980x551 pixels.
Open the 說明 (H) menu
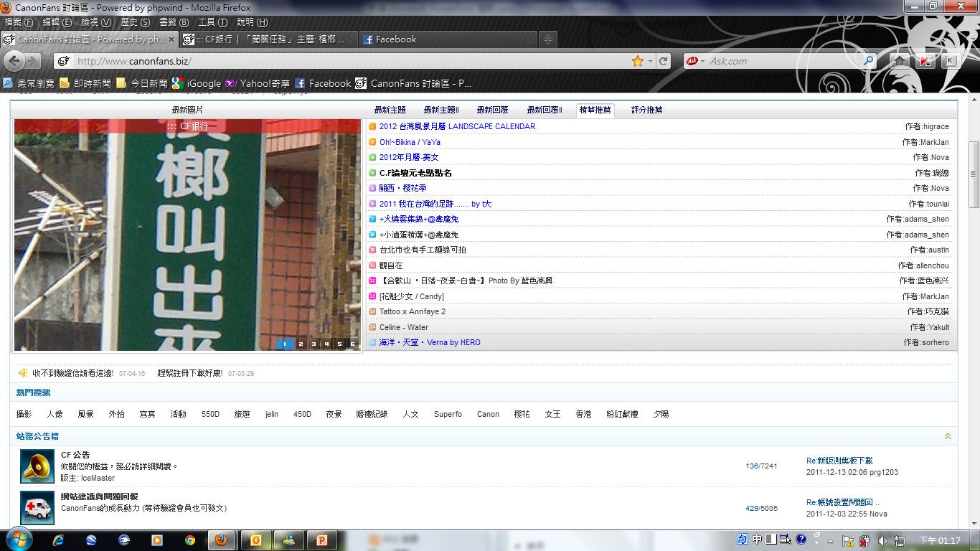click(x=252, y=22)
